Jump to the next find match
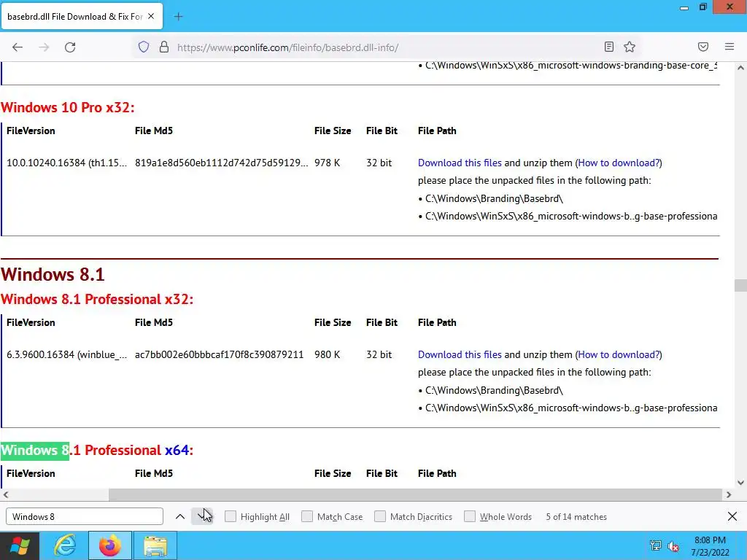Image resolution: width=747 pixels, height=560 pixels. [x=201, y=517]
